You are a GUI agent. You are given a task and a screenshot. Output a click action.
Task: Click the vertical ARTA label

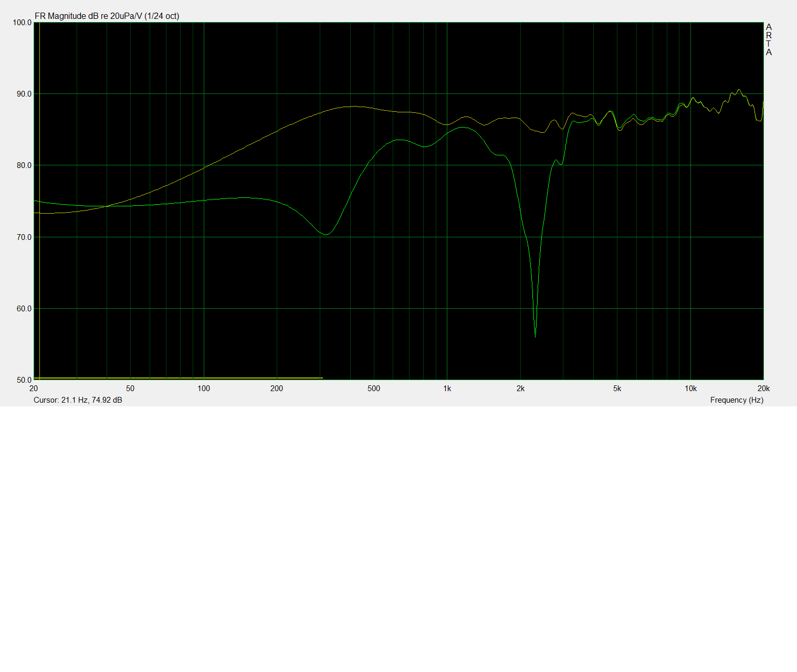[769, 39]
